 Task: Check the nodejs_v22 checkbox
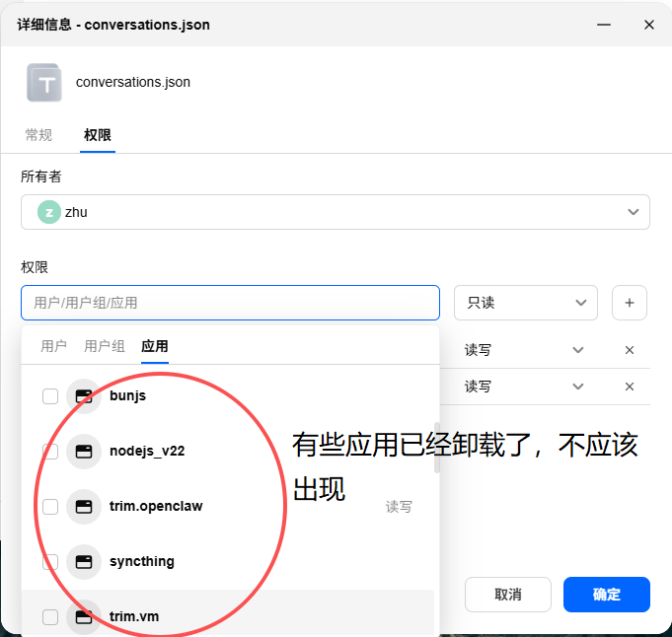pos(50,452)
